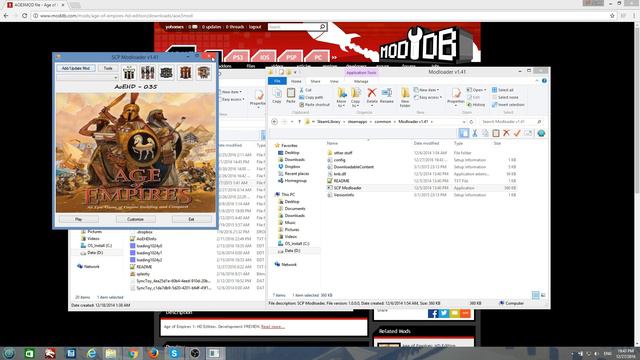Open the PC platform tab on ModDB
Screen dimensions: 640x360
point(318,57)
